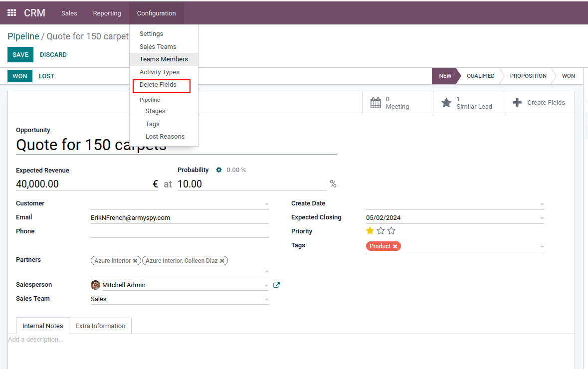Mark opportunity as Won
The height and width of the screenshot is (369, 588).
coord(20,76)
